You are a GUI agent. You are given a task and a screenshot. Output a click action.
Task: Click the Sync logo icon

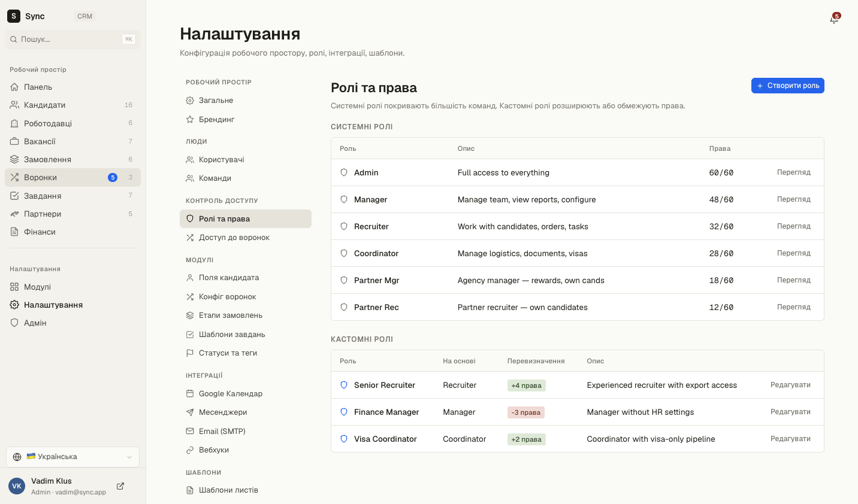pyautogui.click(x=14, y=16)
